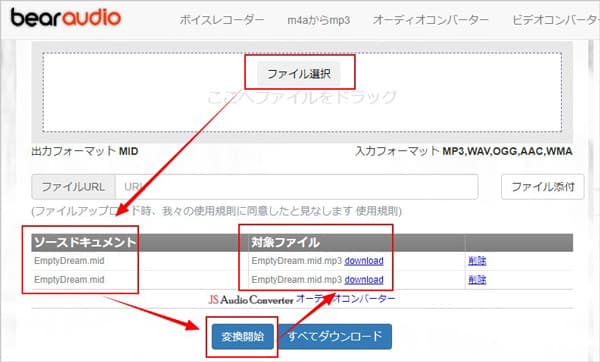Delete the second EmptyDream.mid row
This screenshot has height=362, width=600.
click(x=477, y=280)
